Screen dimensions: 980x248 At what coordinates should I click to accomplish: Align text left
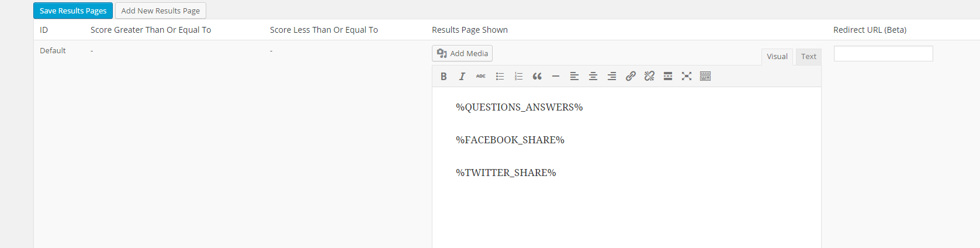[574, 76]
